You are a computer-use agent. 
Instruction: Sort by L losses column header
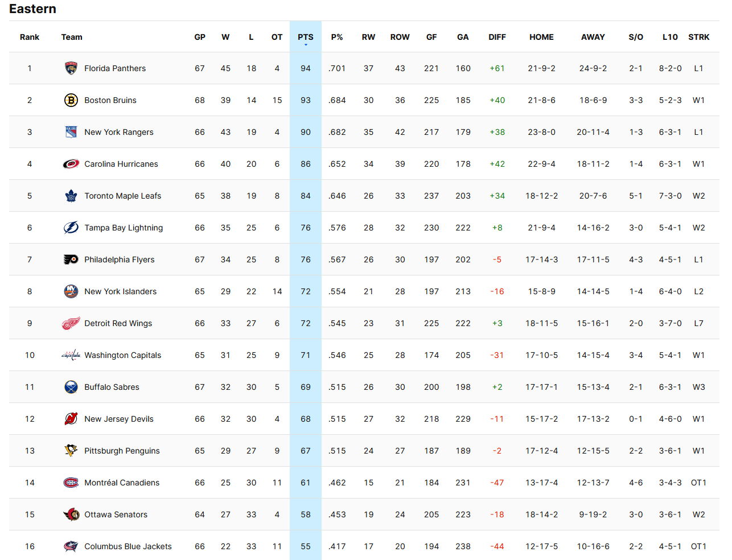pyautogui.click(x=251, y=37)
